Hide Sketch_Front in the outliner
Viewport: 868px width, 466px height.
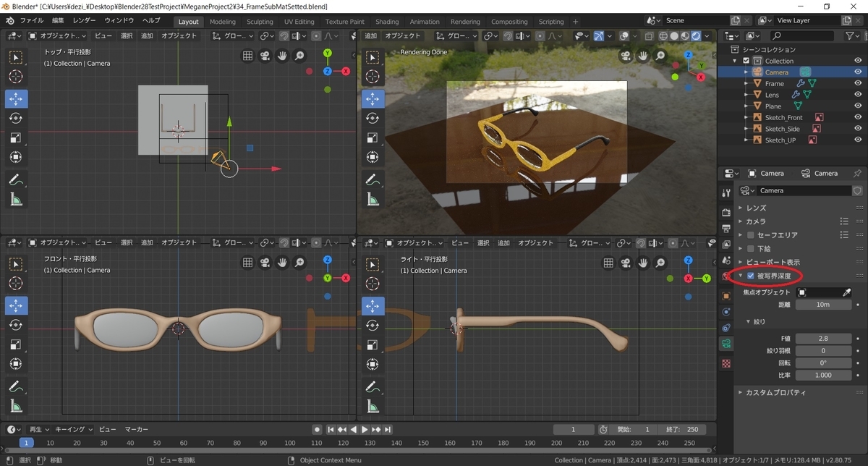(x=858, y=117)
